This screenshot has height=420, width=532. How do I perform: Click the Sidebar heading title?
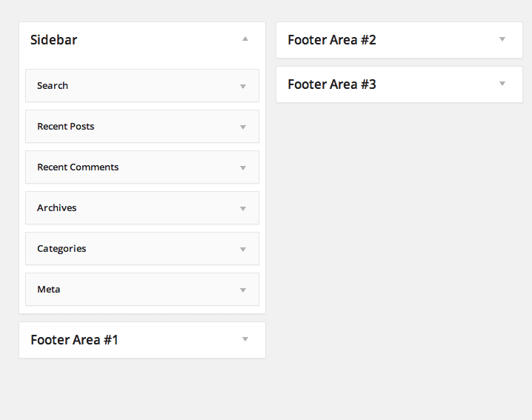coord(53,40)
